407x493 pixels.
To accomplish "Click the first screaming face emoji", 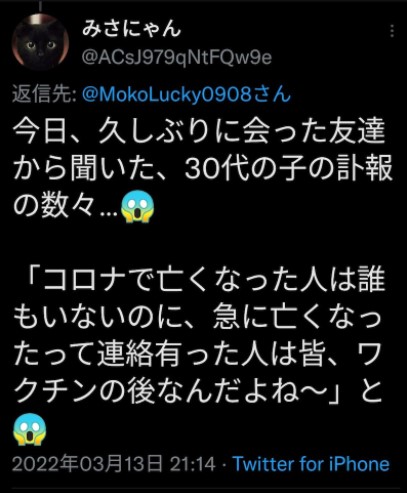I will (137, 206).
